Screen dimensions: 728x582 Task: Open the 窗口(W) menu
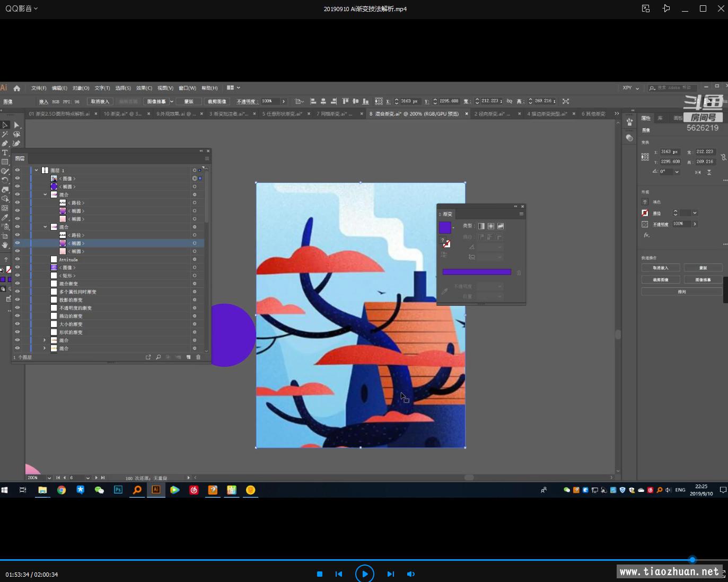point(187,88)
